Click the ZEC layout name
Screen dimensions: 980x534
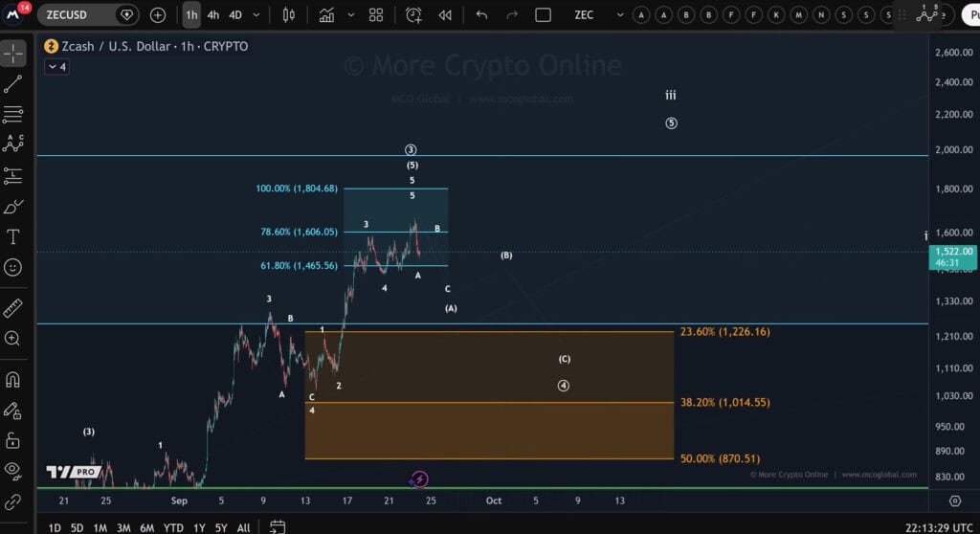coord(585,15)
